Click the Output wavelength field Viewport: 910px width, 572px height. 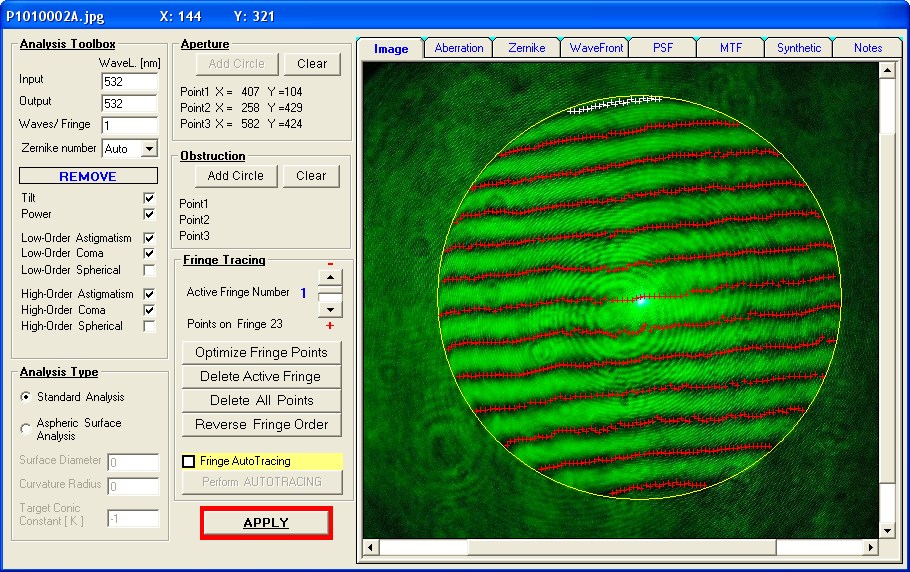coord(129,103)
